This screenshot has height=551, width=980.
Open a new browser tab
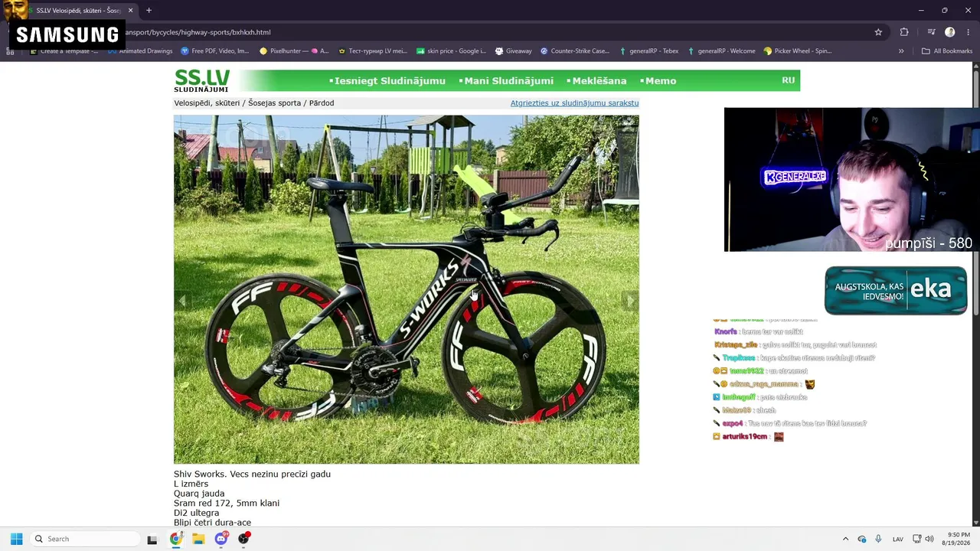tap(149, 11)
